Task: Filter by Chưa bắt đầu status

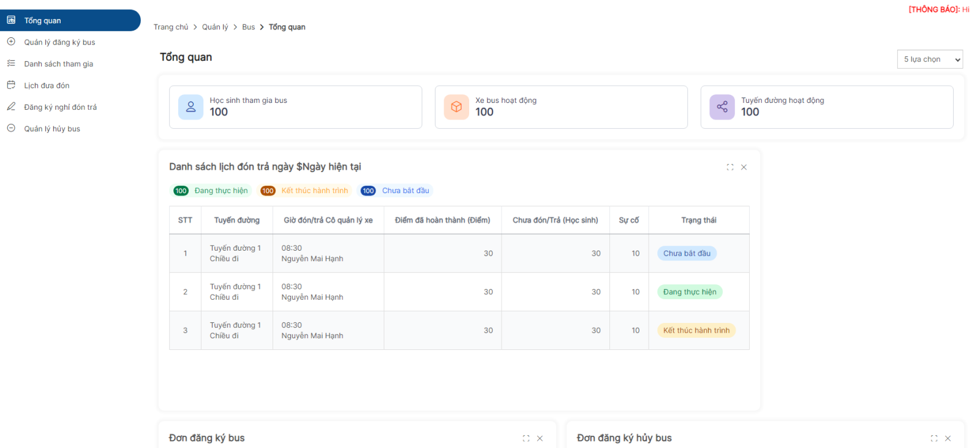Action: pos(396,191)
